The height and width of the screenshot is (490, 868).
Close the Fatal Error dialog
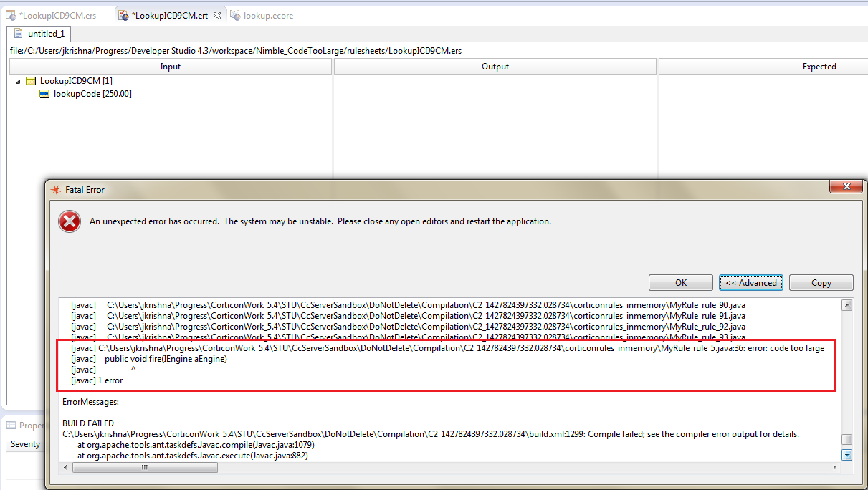coord(846,186)
